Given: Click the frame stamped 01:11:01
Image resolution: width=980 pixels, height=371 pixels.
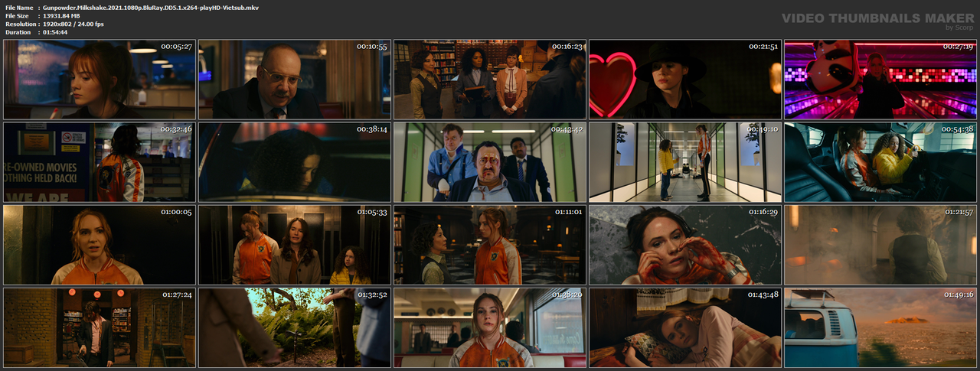Looking at the screenshot, I should point(489,245).
